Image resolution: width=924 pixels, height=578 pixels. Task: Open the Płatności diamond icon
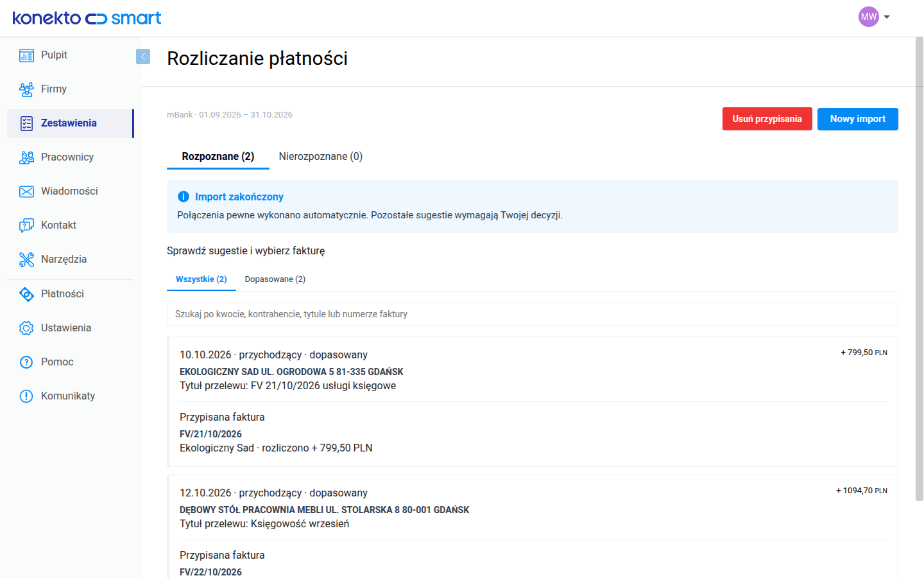pos(26,294)
